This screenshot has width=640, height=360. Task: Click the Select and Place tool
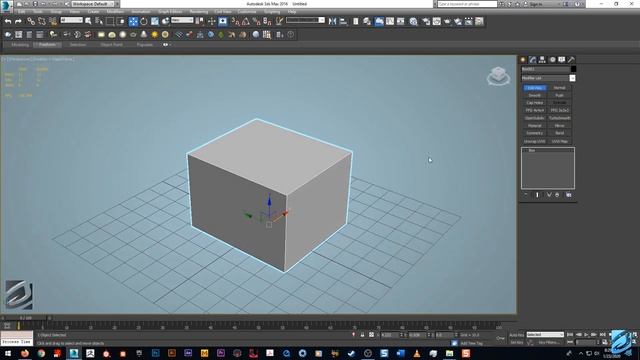165,21
